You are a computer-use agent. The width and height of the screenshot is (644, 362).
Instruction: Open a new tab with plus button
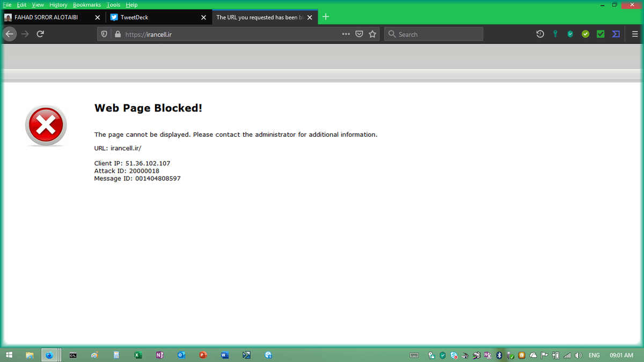(326, 17)
